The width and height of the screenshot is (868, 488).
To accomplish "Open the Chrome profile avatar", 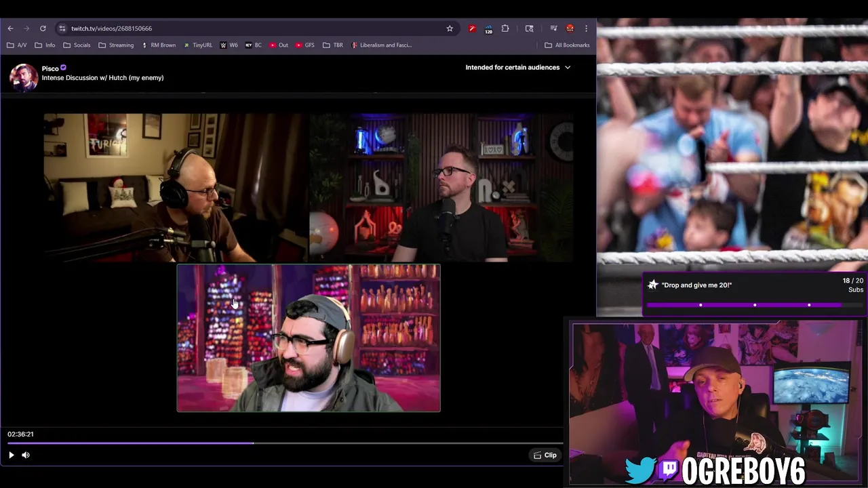I will (x=570, y=28).
